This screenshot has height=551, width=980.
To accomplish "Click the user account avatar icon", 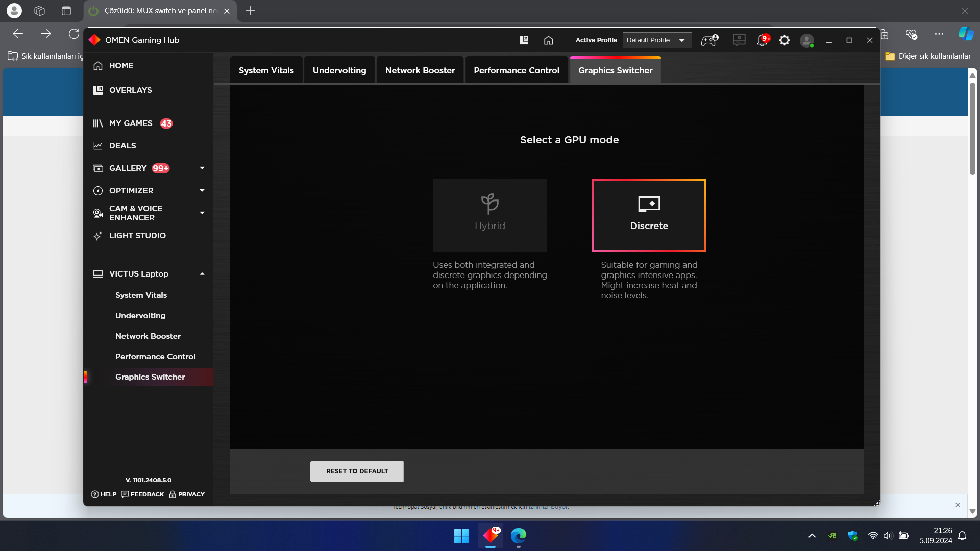I will pyautogui.click(x=806, y=40).
